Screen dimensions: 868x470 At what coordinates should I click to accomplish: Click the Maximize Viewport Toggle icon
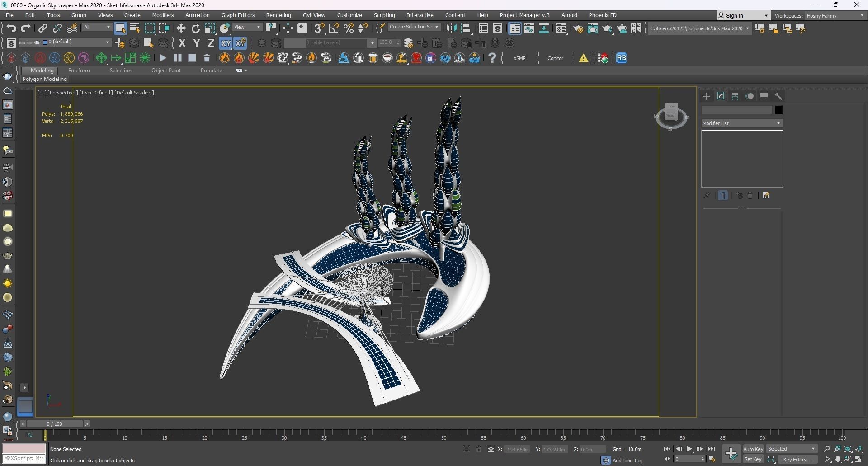pos(859,459)
